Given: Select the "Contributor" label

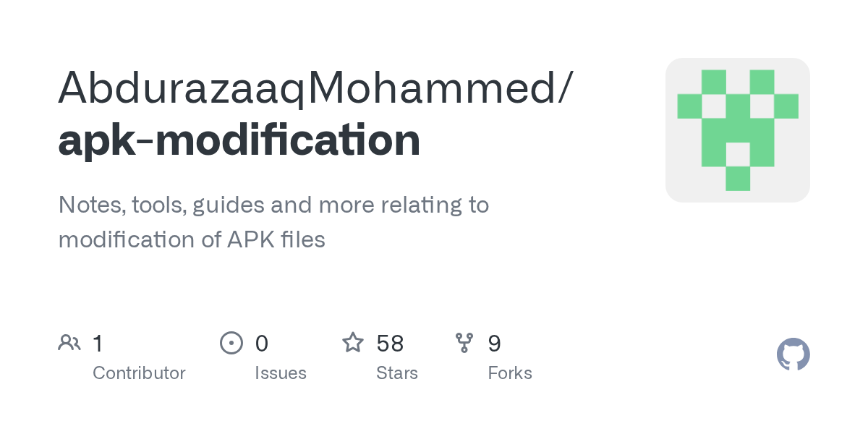Looking at the screenshot, I should (x=139, y=373).
